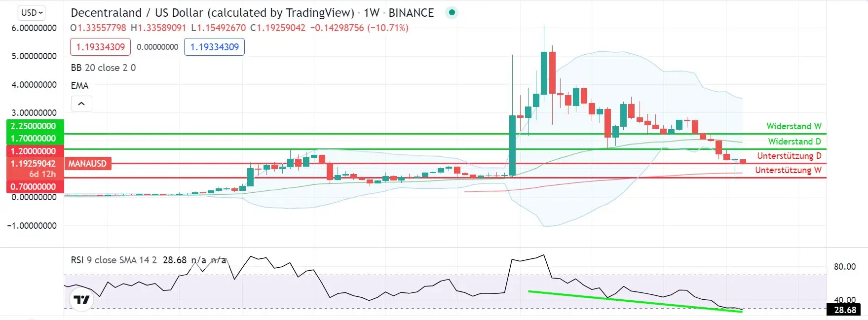The image size is (868, 320).
Task: Collapse the indicator legend with chevron button
Action: [81, 104]
